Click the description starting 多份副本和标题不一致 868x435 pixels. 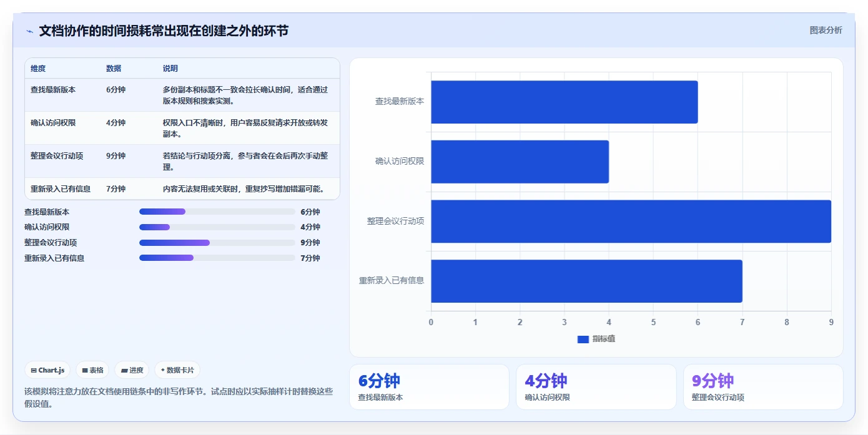245,95
